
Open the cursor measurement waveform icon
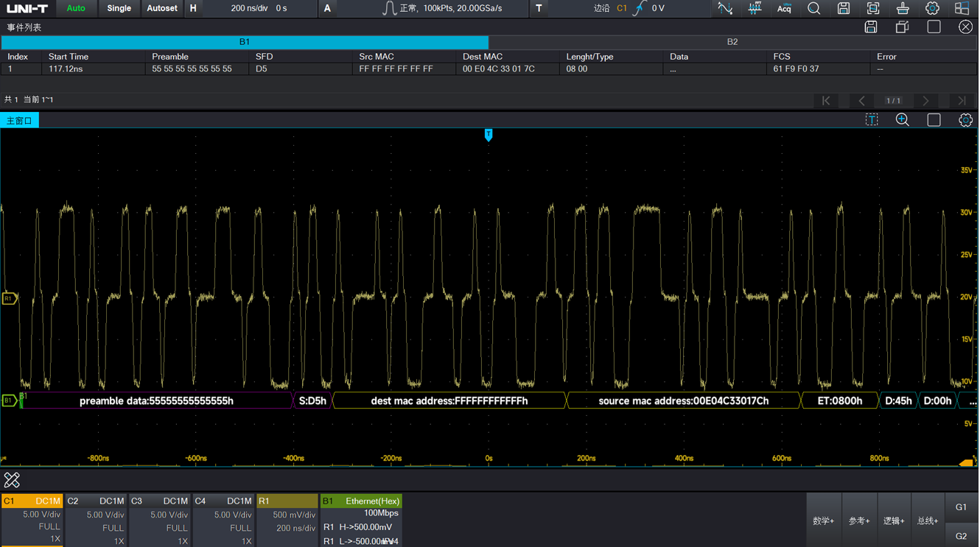(x=725, y=9)
